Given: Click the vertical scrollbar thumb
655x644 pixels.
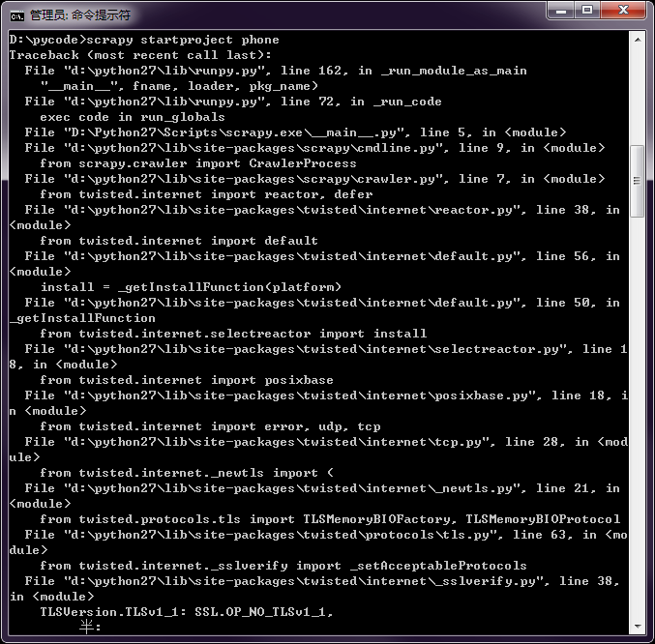Looking at the screenshot, I should point(638,181).
